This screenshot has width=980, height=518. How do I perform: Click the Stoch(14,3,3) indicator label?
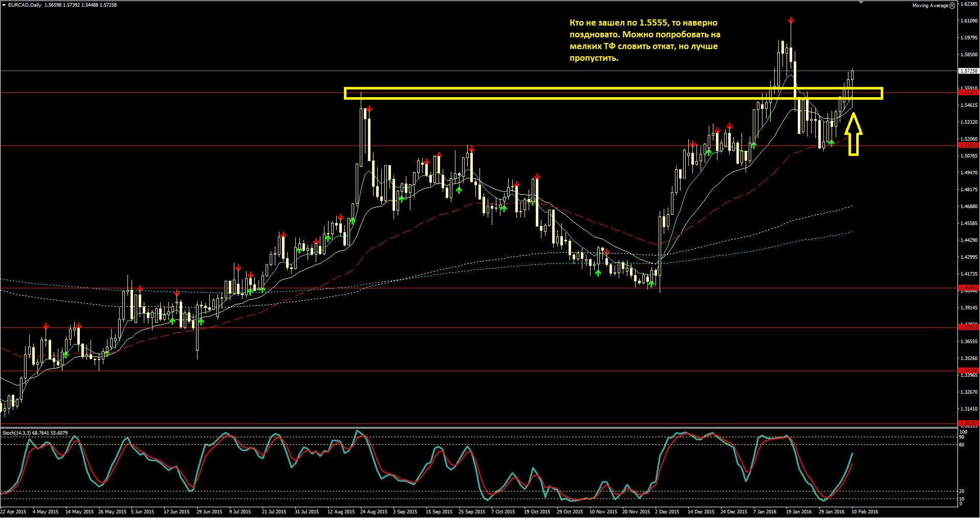[35, 433]
